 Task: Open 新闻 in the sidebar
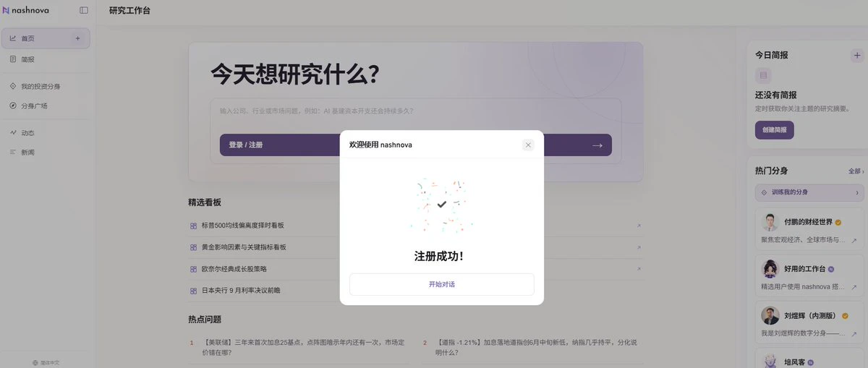click(46, 153)
